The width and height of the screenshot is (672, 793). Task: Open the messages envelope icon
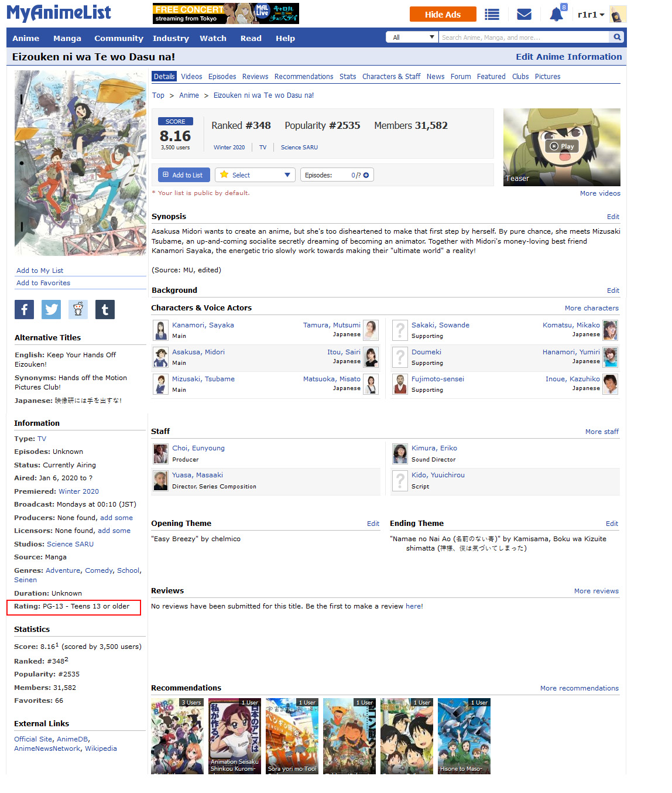coord(524,15)
